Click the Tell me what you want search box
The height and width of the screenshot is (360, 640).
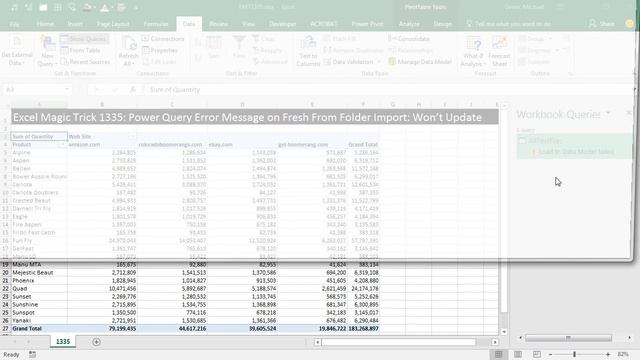point(509,24)
